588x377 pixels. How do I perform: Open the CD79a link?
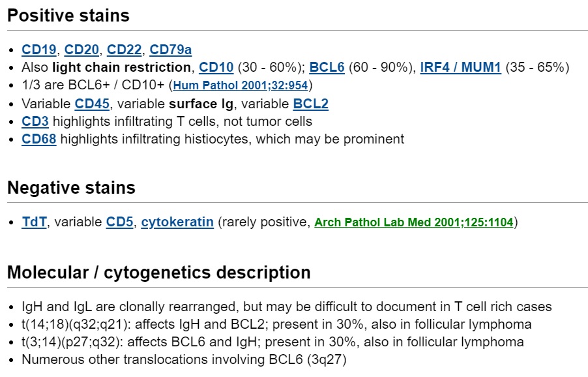(x=171, y=50)
